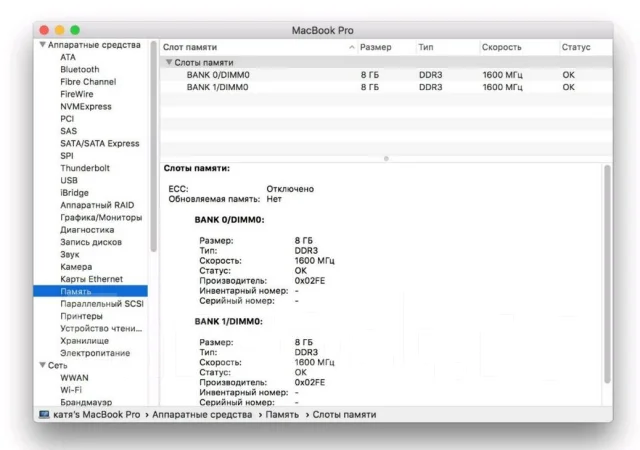
Task: Select PCI in the sidebar
Action: coord(67,119)
